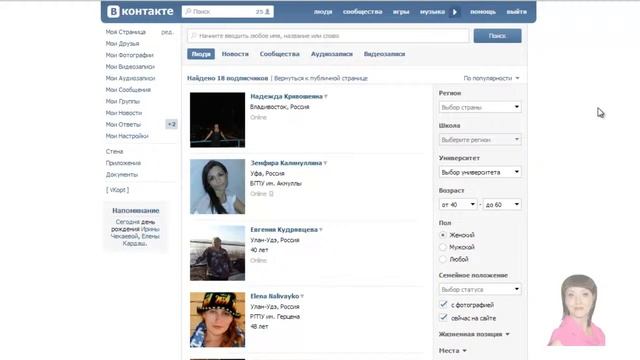The width and height of the screenshot is (640, 360).
Task: Open the age 'от 40' dropdown
Action: [x=458, y=204]
